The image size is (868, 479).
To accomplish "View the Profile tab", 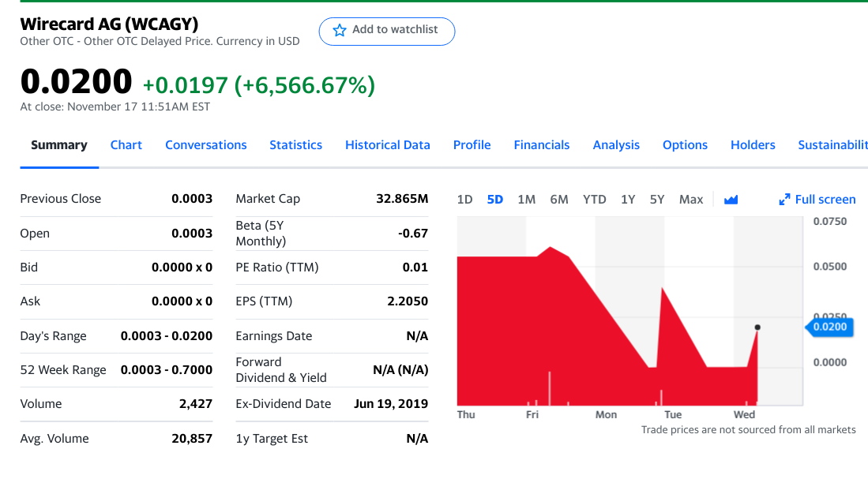I will [472, 145].
